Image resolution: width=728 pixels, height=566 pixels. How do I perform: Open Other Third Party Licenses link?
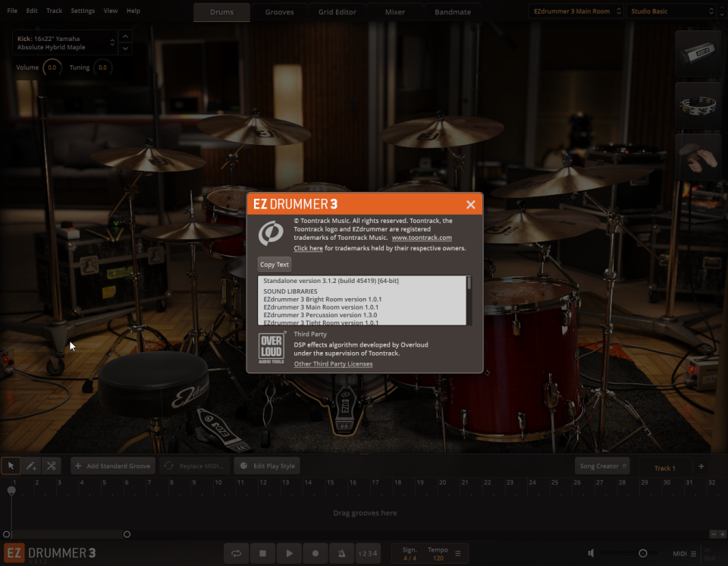click(x=333, y=364)
